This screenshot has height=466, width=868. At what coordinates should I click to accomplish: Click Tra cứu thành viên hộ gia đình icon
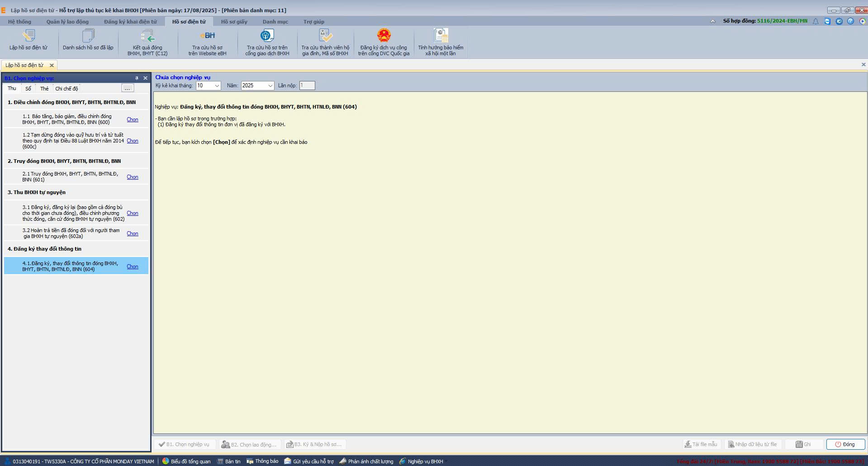325,36
